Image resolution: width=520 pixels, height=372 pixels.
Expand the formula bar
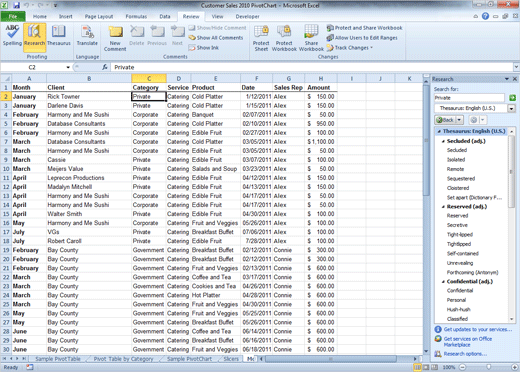pyautogui.click(x=516, y=67)
